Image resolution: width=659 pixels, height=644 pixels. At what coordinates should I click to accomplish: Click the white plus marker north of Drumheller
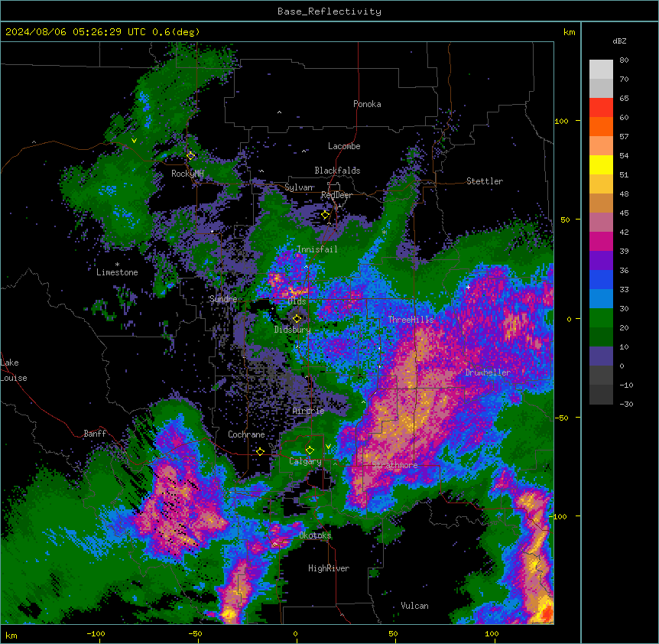coord(468,287)
